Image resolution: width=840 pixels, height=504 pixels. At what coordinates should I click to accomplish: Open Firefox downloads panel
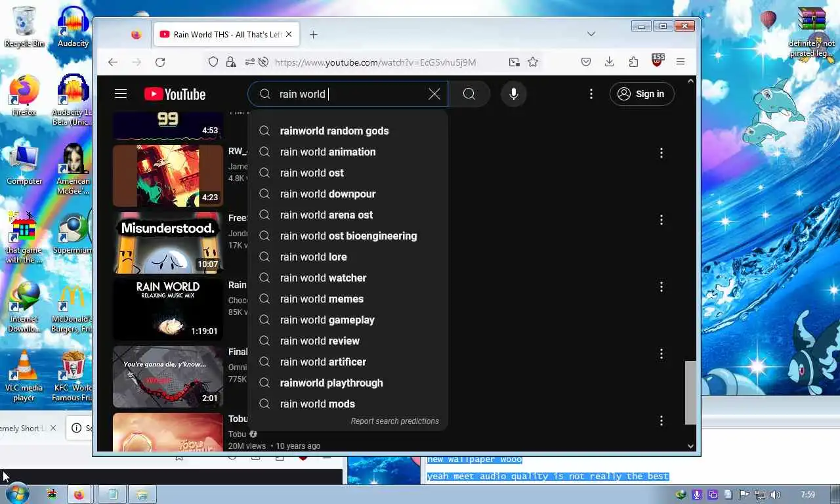(610, 62)
